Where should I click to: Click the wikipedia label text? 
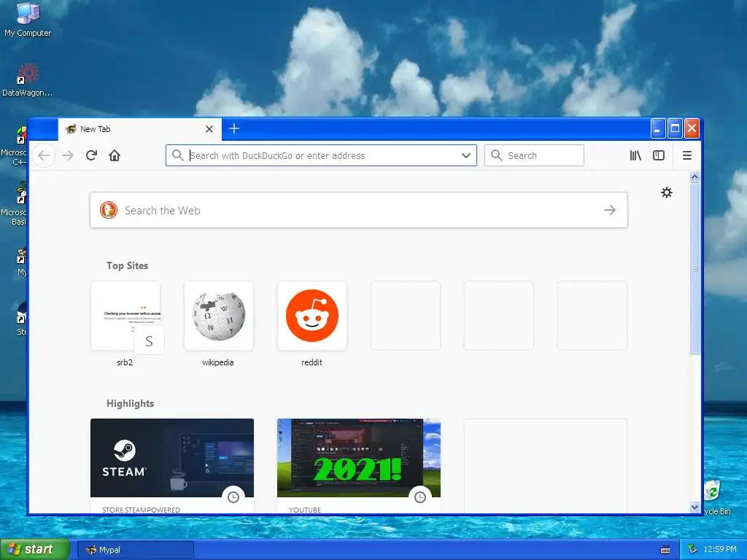218,362
